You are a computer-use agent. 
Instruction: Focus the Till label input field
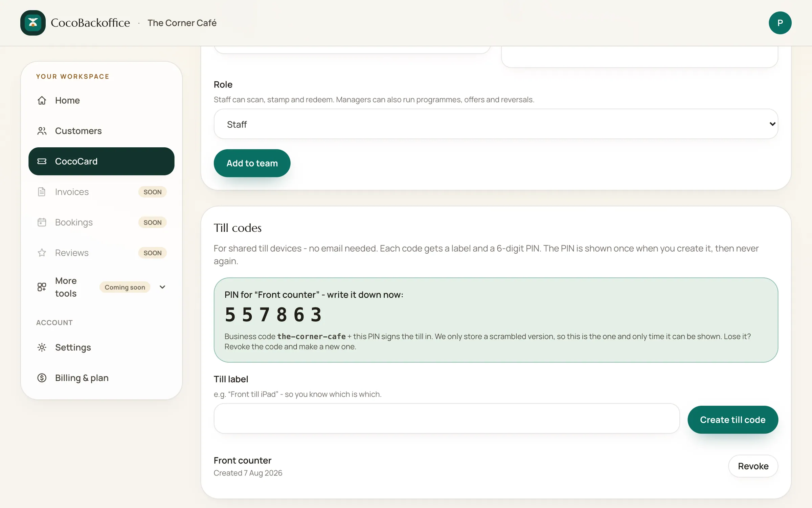(x=447, y=419)
